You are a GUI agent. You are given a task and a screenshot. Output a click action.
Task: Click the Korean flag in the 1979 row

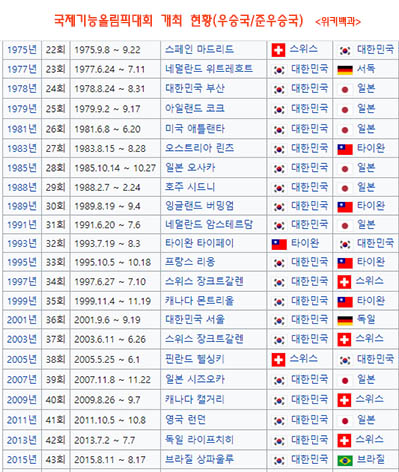[x=279, y=109]
